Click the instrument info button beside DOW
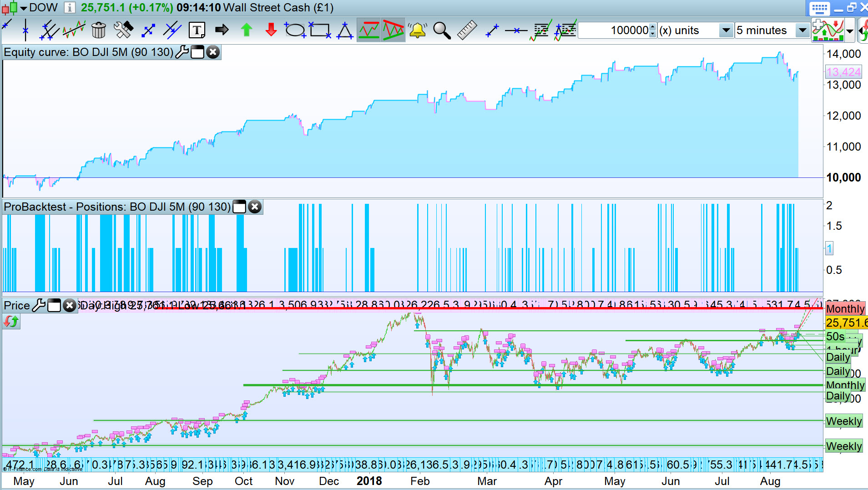This screenshot has height=490, width=868. tap(70, 7)
